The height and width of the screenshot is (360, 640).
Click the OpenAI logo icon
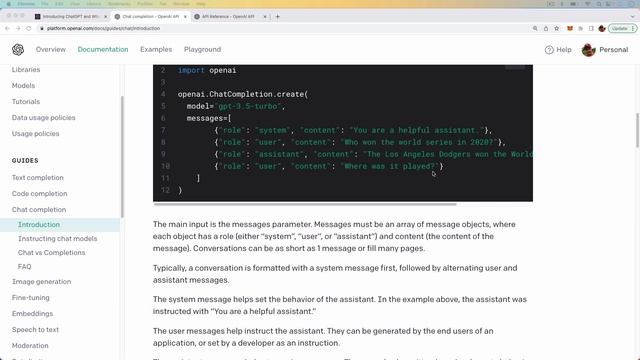click(18, 49)
